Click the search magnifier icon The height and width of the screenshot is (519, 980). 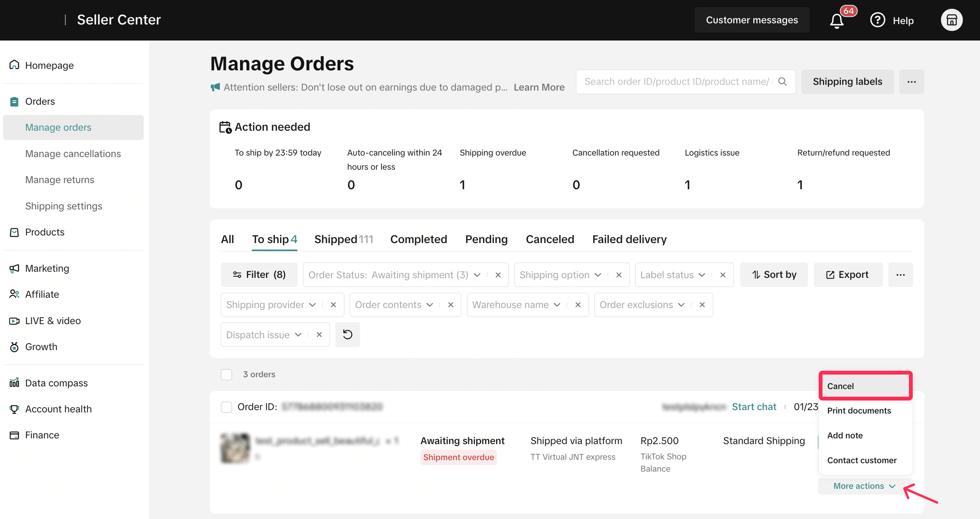tap(782, 81)
